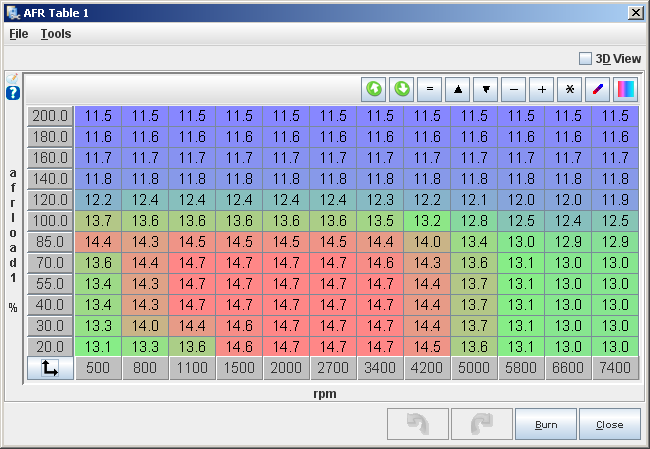Open the Tools menu
This screenshot has width=650, height=449.
pyautogui.click(x=56, y=33)
